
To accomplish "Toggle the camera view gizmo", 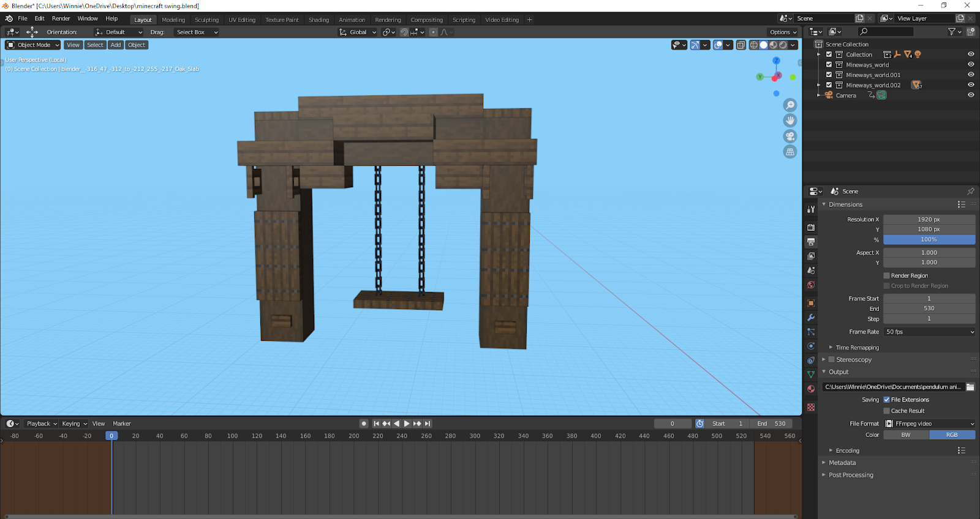I will tap(790, 136).
